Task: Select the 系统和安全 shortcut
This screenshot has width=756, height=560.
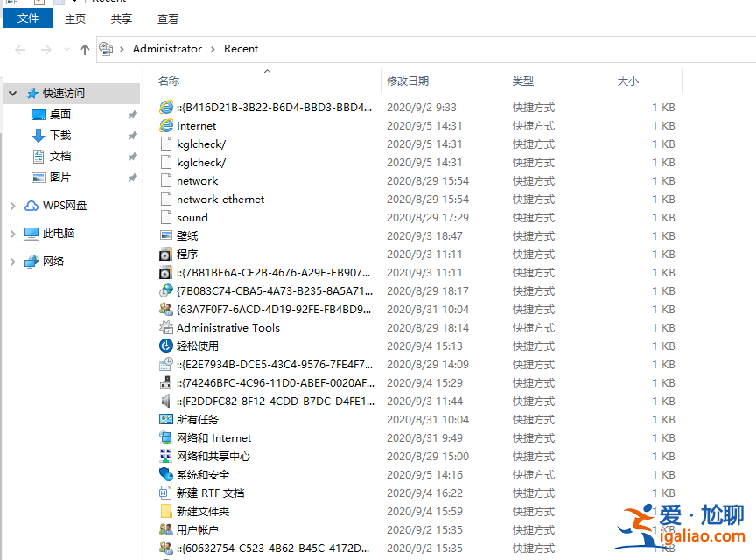Action: click(x=202, y=474)
